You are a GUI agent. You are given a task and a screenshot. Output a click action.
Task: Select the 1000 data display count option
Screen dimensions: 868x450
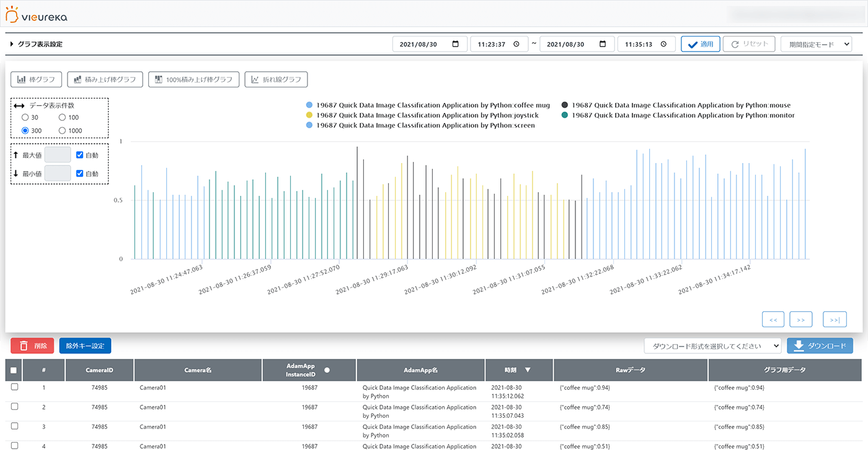point(63,130)
